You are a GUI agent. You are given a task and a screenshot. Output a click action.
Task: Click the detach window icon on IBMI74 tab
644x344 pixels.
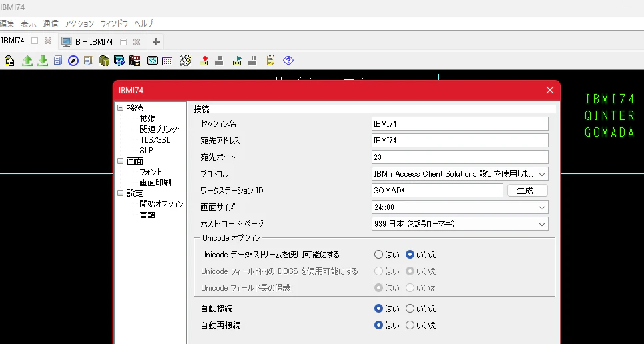point(35,41)
